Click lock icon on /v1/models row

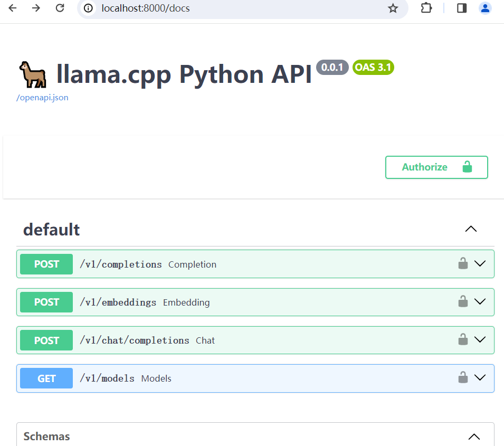[x=463, y=377]
